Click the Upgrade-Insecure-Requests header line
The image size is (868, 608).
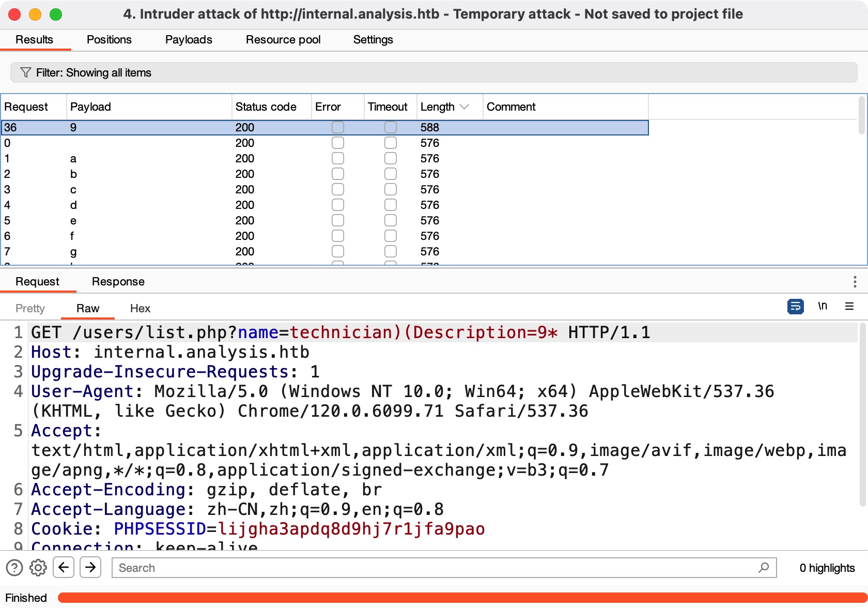(x=176, y=372)
